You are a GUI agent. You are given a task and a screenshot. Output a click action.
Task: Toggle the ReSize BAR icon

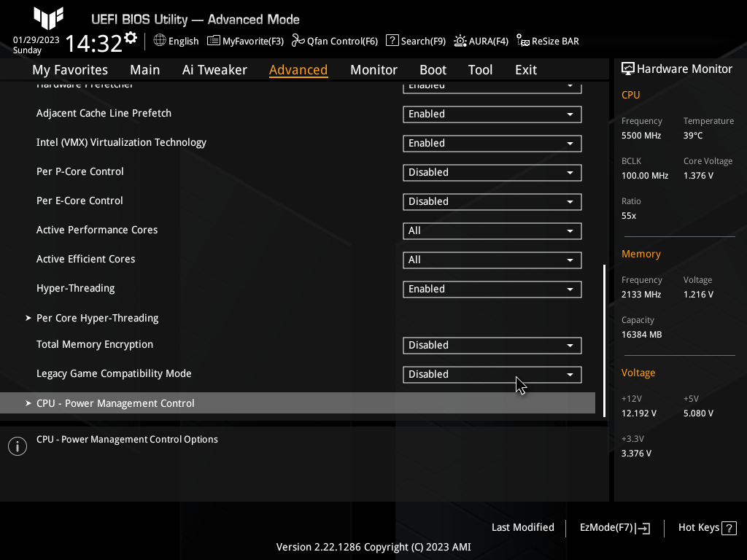click(x=522, y=41)
